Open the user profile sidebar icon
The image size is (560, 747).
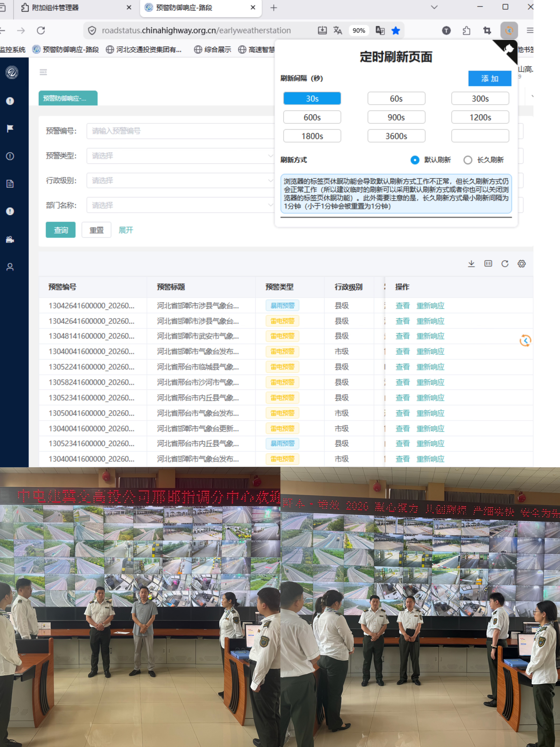point(10,267)
